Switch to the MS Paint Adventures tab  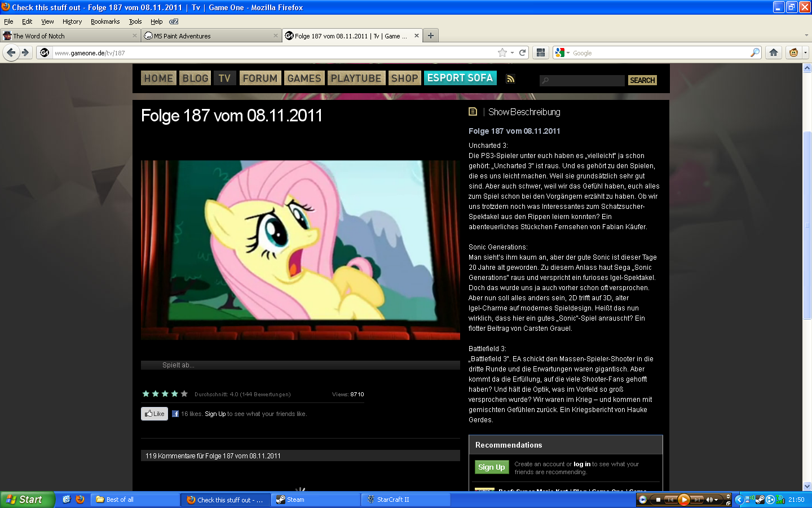[211, 36]
